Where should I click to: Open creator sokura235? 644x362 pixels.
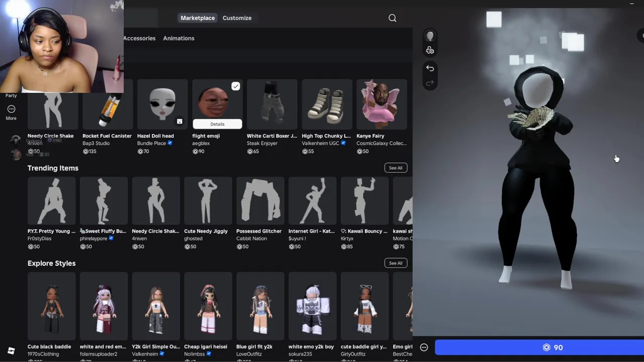300,354
